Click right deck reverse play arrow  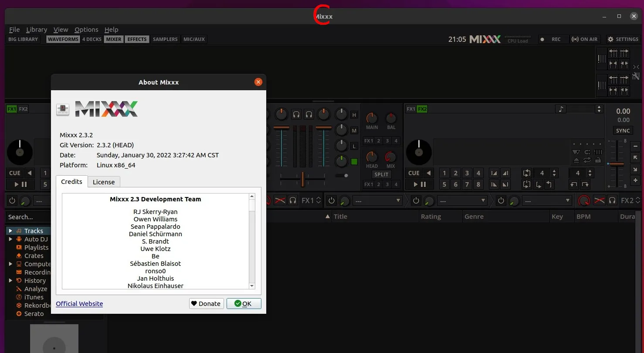click(429, 173)
